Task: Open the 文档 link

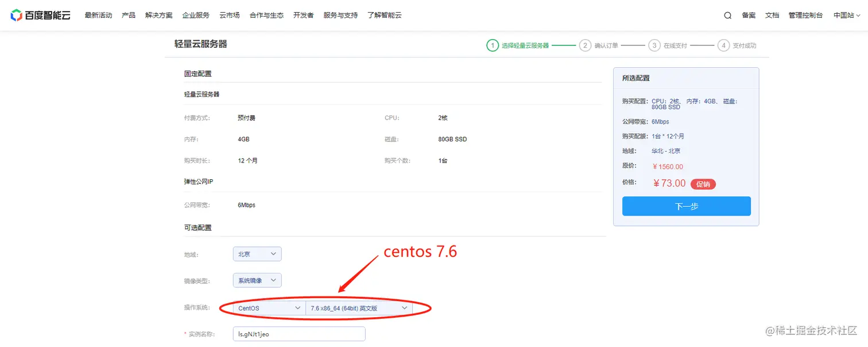Action: pos(772,16)
